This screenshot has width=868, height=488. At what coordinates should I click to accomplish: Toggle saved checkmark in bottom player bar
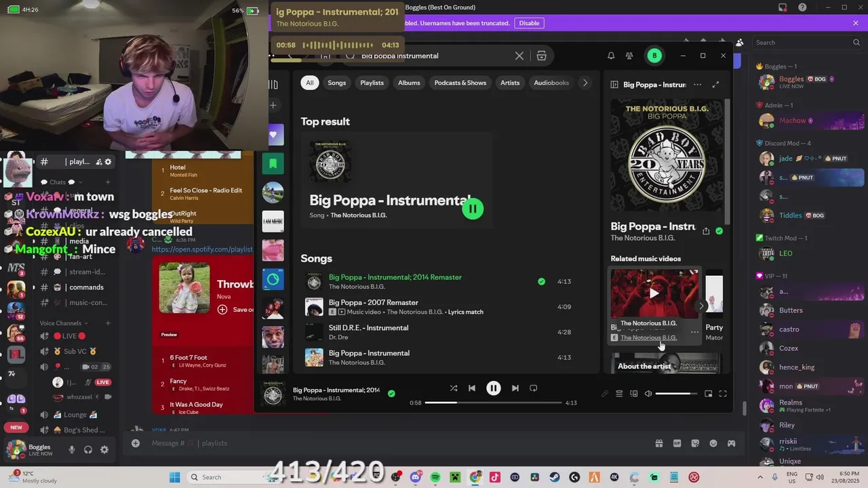[x=391, y=393]
